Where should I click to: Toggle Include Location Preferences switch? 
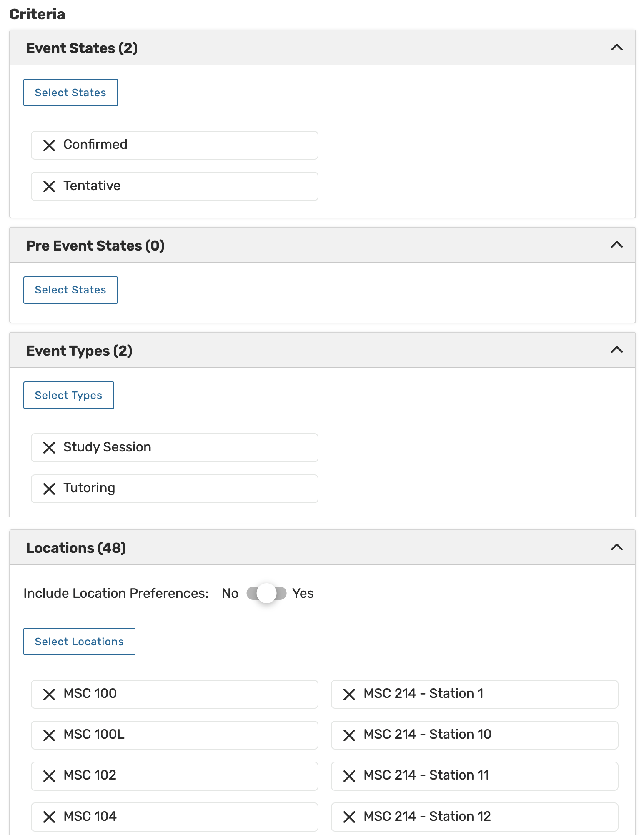pos(266,593)
